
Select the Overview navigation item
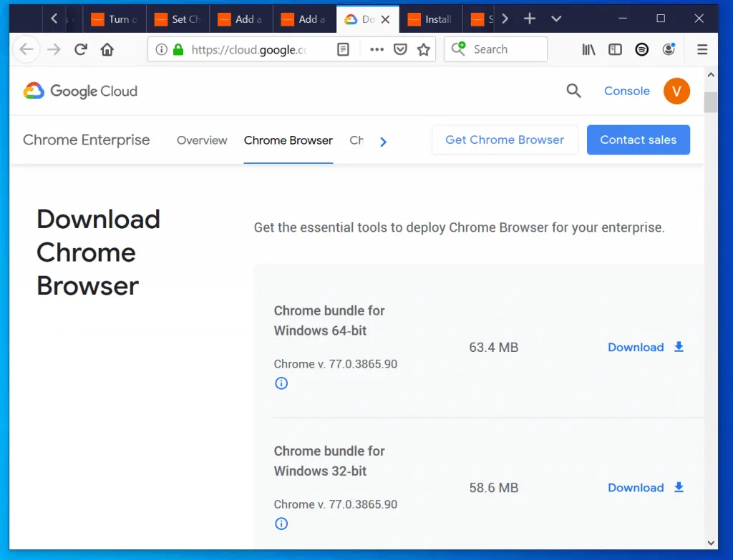pos(201,140)
